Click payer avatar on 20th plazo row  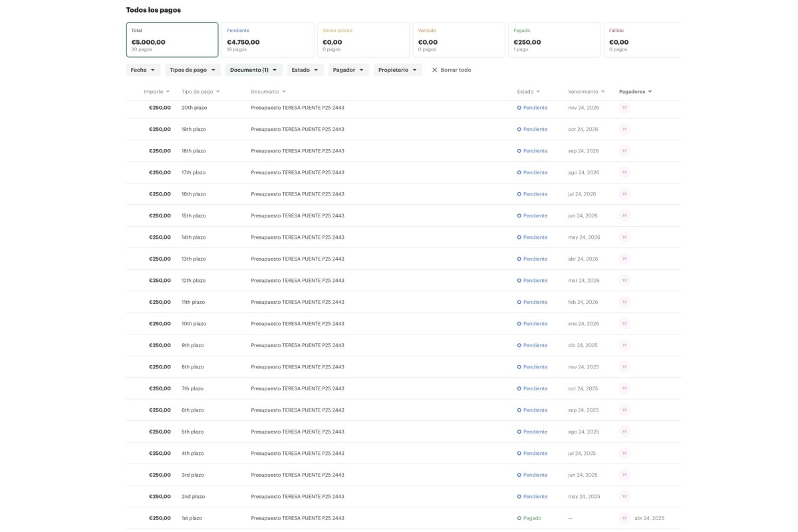[x=624, y=108]
